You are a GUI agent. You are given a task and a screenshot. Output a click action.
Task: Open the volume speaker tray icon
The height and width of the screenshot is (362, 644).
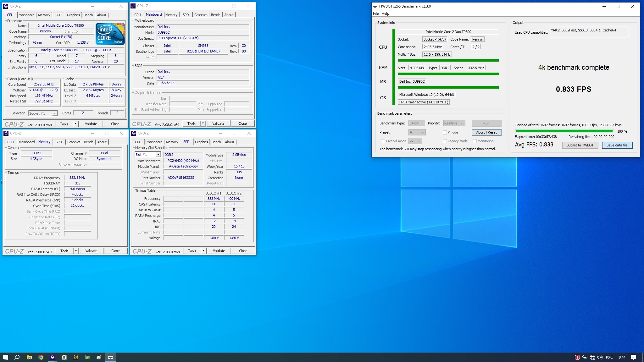point(600,357)
